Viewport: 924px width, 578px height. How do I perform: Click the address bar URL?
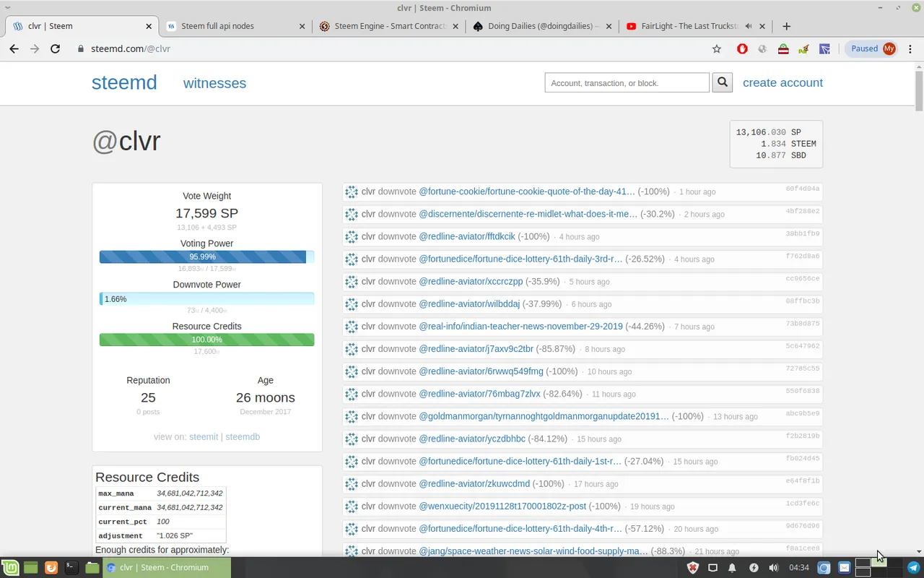point(131,48)
